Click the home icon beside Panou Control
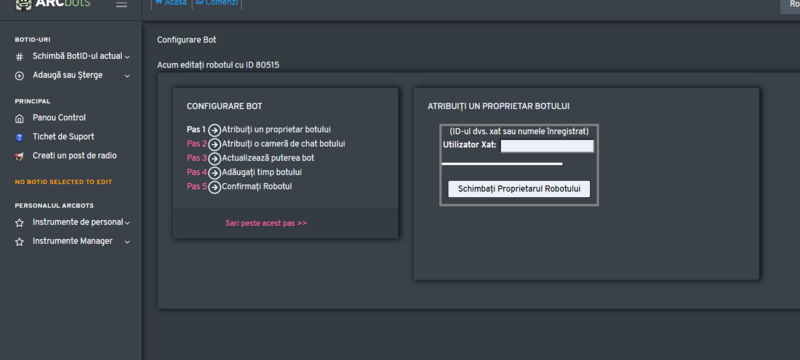This screenshot has width=800, height=360. 19,118
